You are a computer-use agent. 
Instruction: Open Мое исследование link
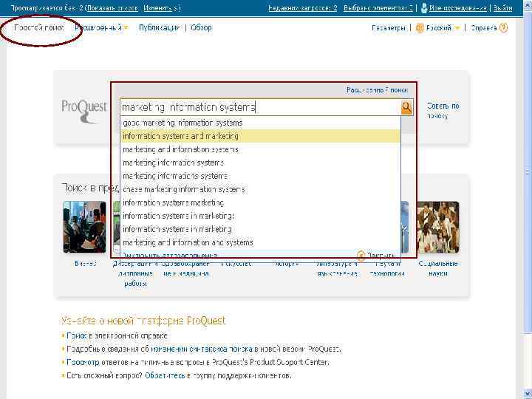(457, 8)
